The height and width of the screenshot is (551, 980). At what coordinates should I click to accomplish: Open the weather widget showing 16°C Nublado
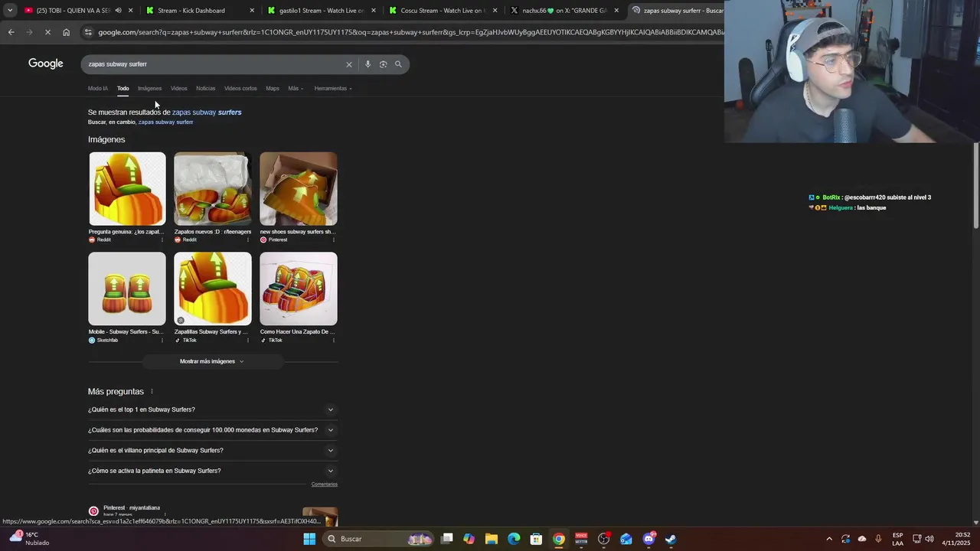[x=28, y=539]
